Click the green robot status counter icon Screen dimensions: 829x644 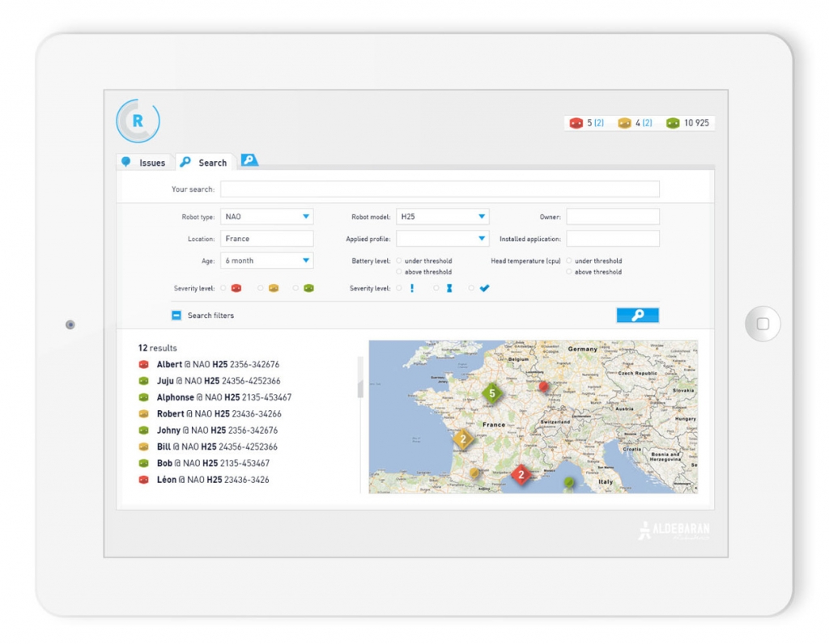[673, 123]
